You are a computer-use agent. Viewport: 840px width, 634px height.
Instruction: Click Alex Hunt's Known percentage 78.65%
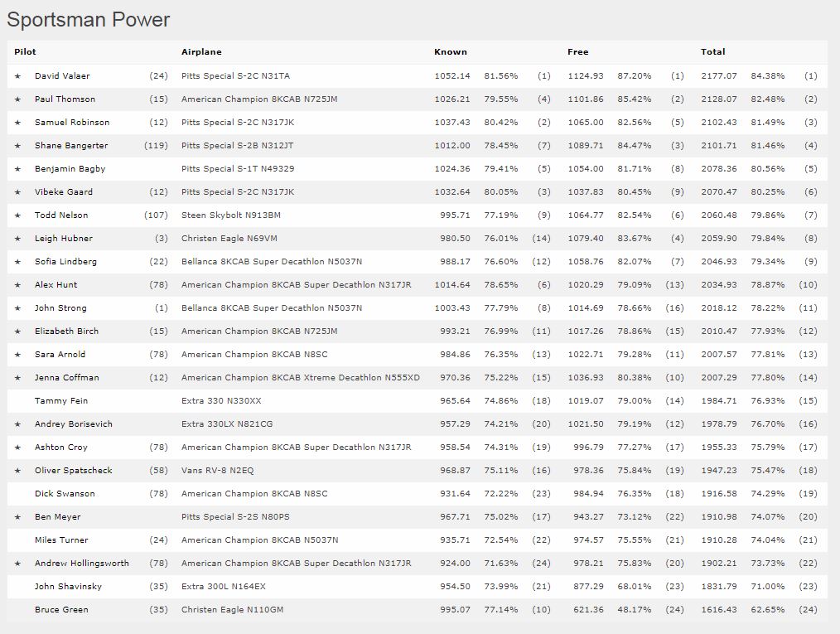pyautogui.click(x=501, y=285)
